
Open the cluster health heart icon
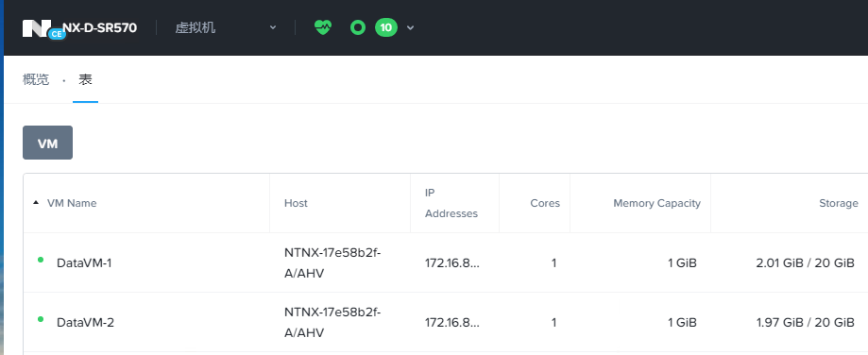pyautogui.click(x=323, y=27)
